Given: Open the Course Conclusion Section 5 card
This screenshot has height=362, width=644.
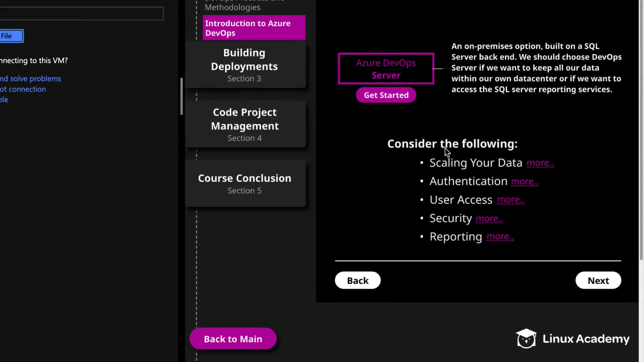Looking at the screenshot, I should coord(245,183).
